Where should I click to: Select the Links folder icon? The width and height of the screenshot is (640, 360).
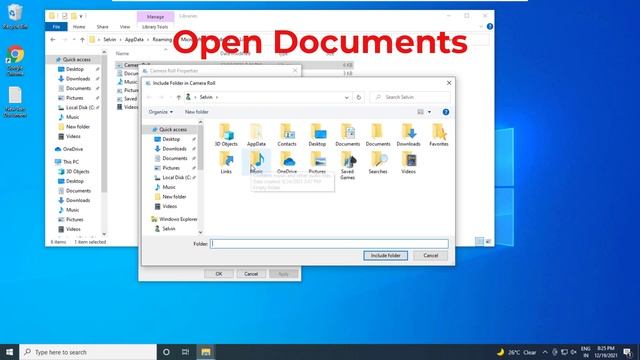(x=226, y=162)
